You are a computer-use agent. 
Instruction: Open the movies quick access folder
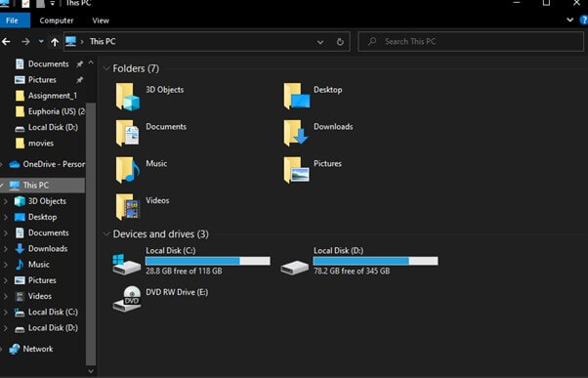pos(34,144)
